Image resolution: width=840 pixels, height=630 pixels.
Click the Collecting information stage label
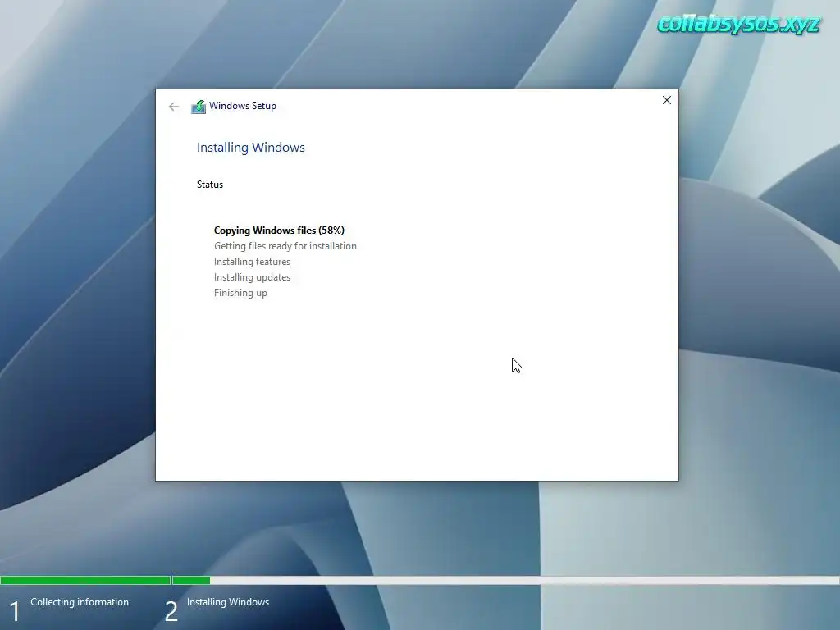click(x=80, y=602)
